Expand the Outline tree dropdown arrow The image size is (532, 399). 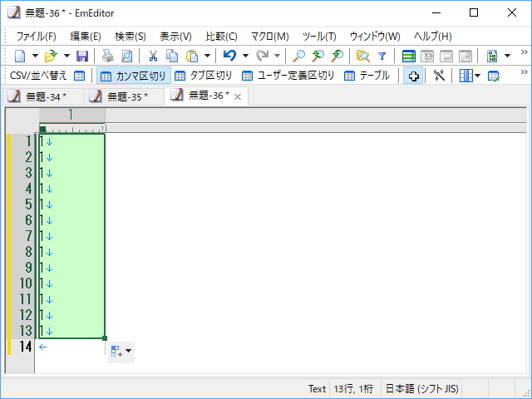click(x=507, y=56)
